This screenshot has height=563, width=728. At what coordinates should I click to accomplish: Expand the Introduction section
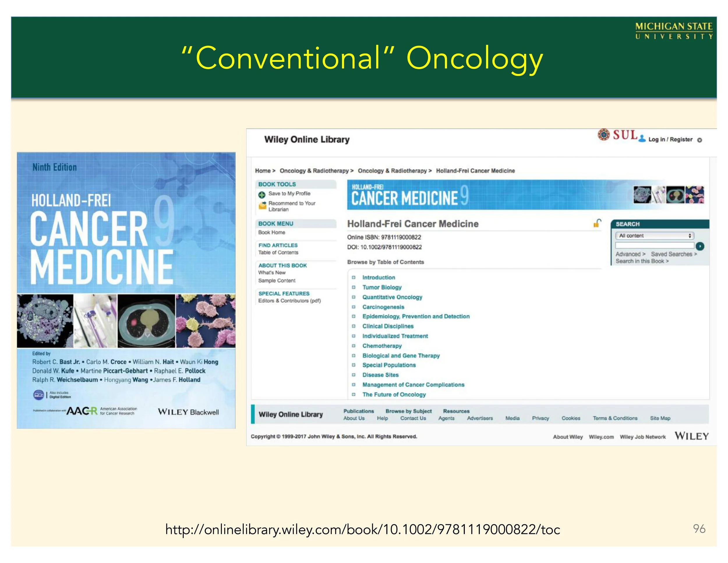pyautogui.click(x=354, y=277)
